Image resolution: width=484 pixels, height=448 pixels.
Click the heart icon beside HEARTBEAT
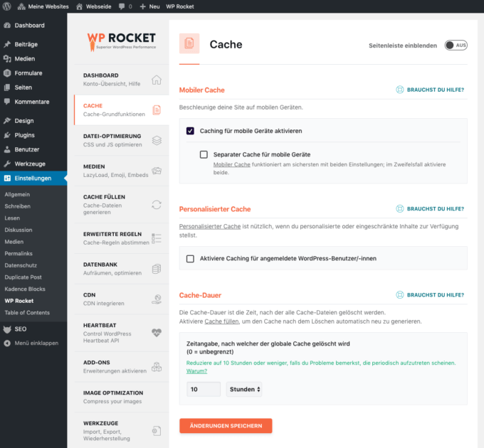coord(157,333)
